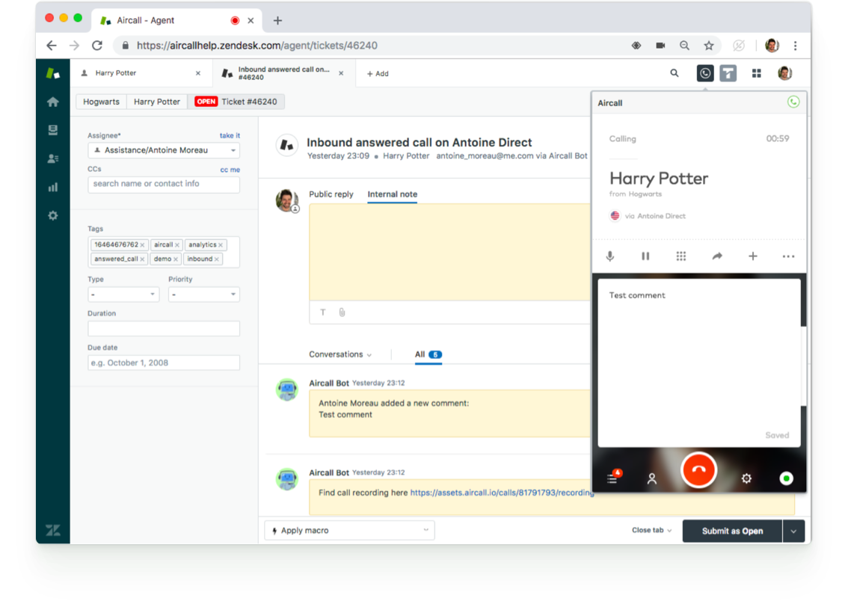Image resolution: width=848 pixels, height=616 pixels.
Task: Hang up the call with red button
Action: tap(698, 470)
